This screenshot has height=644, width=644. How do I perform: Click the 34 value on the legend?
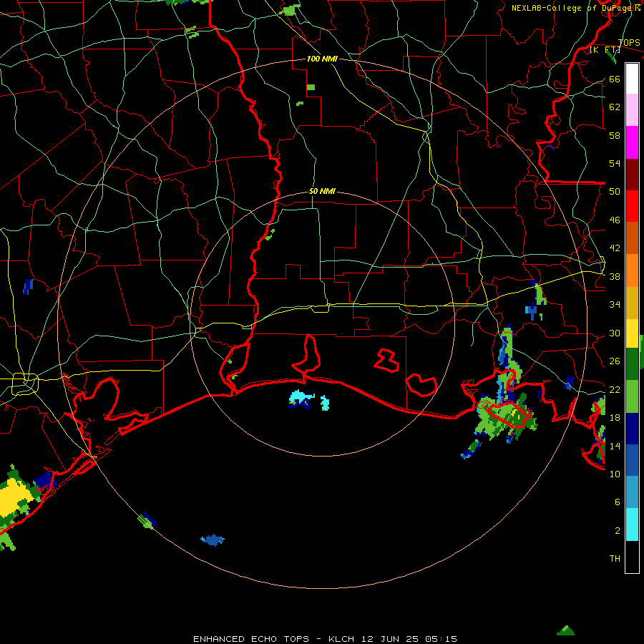click(x=615, y=305)
